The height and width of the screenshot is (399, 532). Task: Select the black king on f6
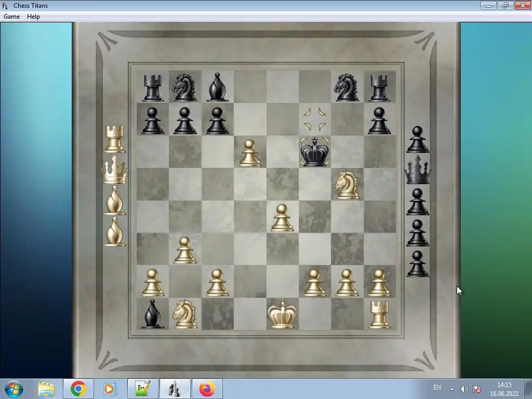(x=314, y=152)
